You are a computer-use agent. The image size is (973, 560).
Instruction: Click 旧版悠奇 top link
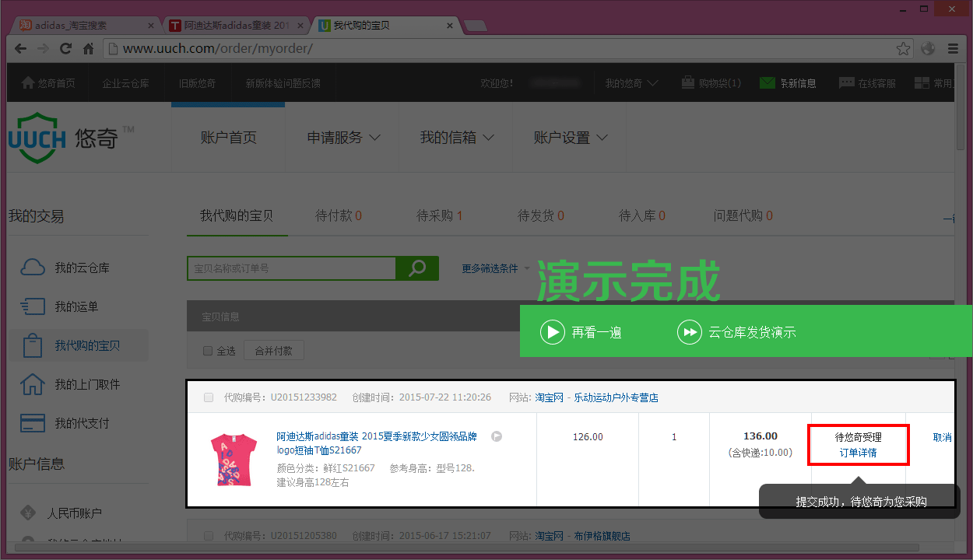click(x=197, y=83)
